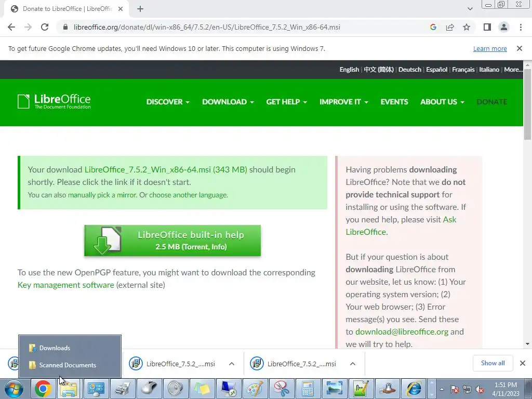Click the Learn more link
Screen dimensions: 532x399
tap(490, 48)
